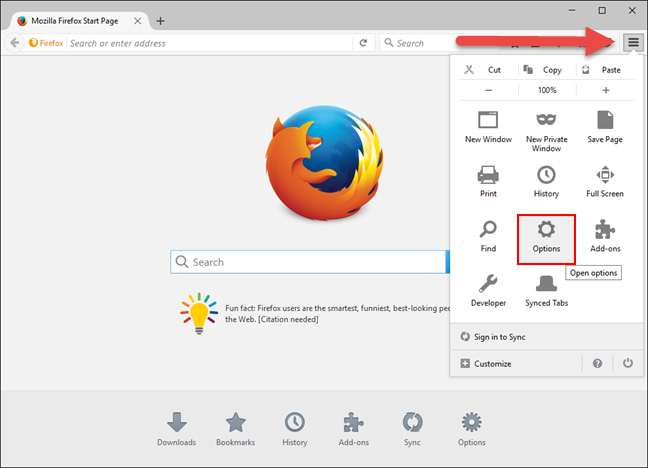
Task: Click the power exit Firefox icon
Action: pyautogui.click(x=628, y=363)
